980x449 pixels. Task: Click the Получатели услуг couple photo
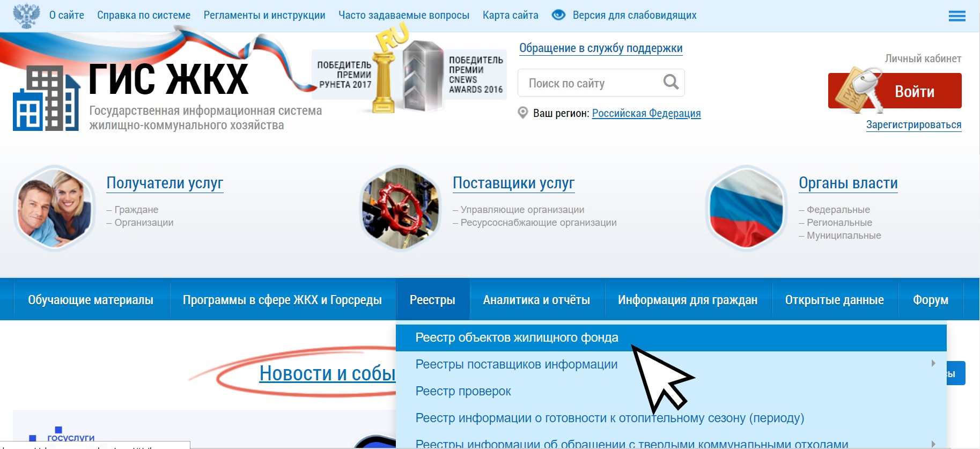(x=54, y=208)
